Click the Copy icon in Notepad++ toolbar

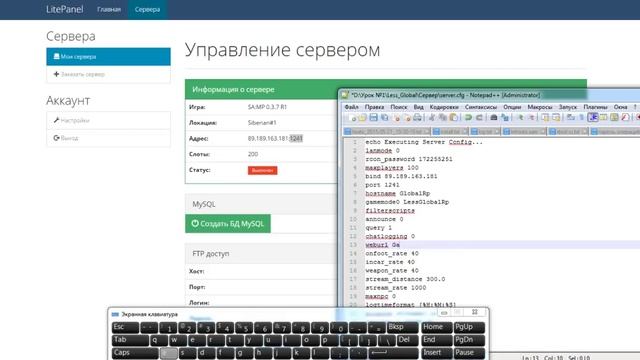[x=442, y=118]
